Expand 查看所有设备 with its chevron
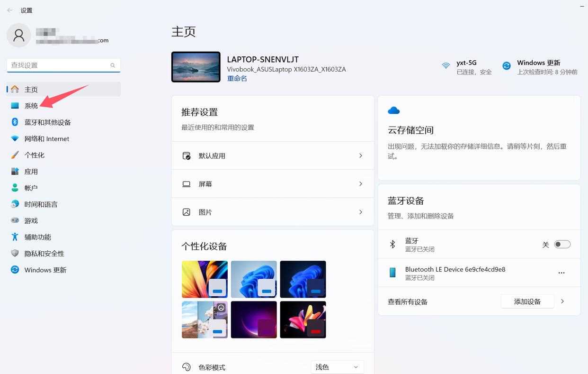The width and height of the screenshot is (588, 374). click(563, 301)
